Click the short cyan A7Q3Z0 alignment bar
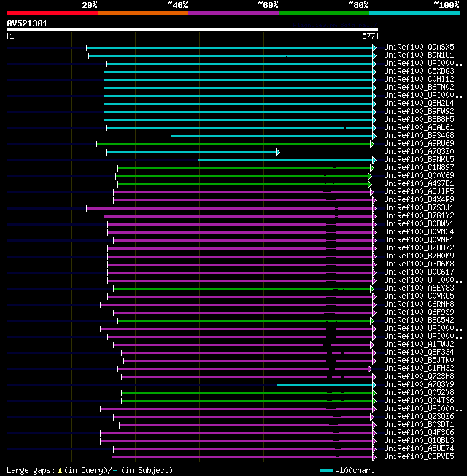 tap(191, 152)
